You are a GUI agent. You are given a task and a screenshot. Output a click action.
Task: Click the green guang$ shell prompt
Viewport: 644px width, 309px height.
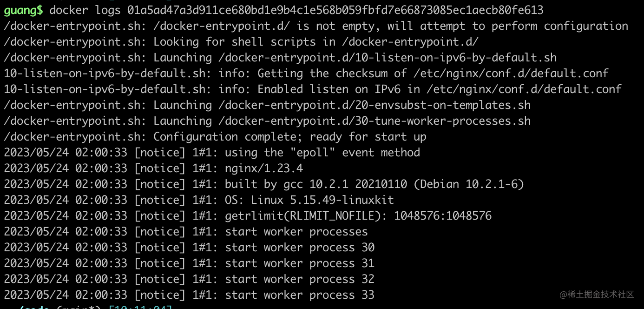(23, 10)
